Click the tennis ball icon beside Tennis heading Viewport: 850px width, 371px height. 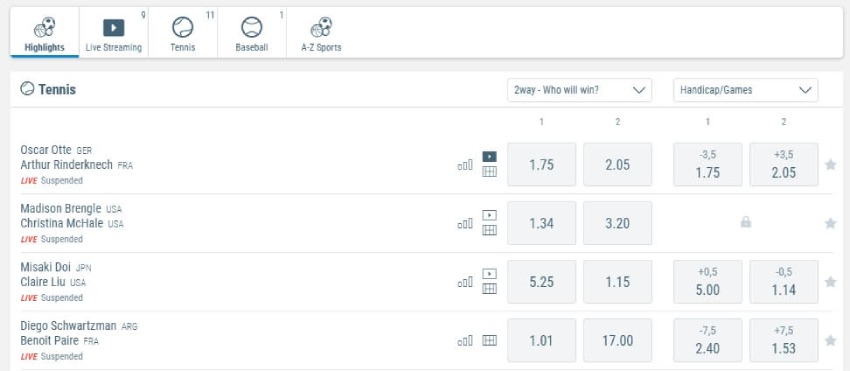pos(27,89)
